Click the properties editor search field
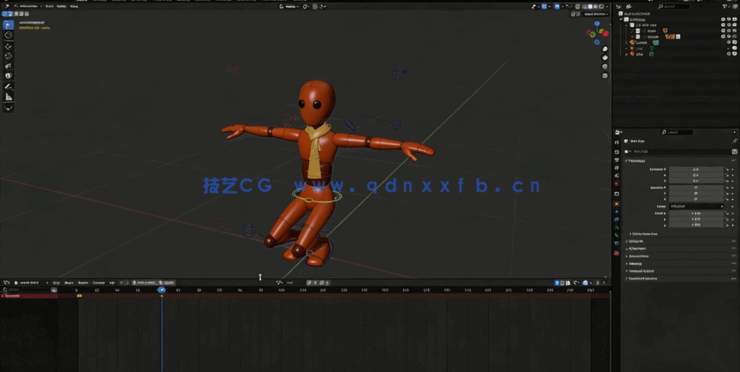Viewport: 740px width, 372px height. pos(677,132)
